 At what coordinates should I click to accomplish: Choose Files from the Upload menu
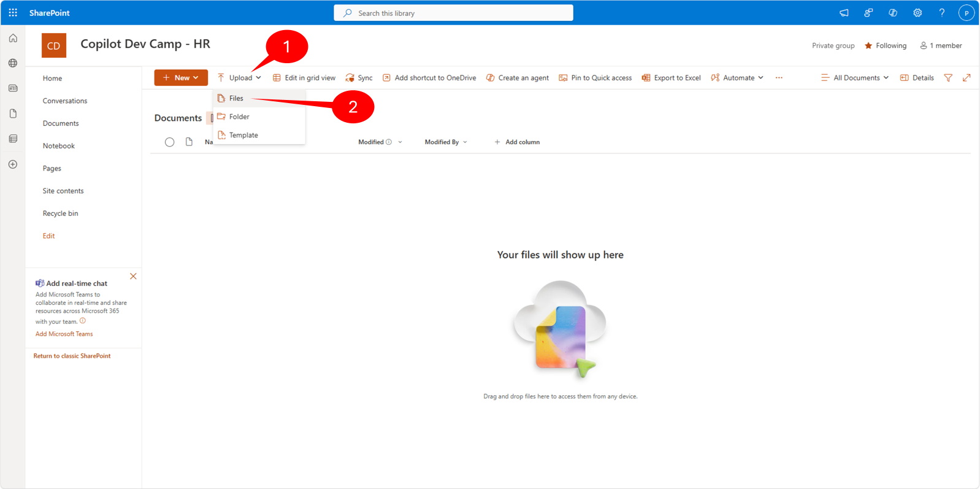pos(259,98)
